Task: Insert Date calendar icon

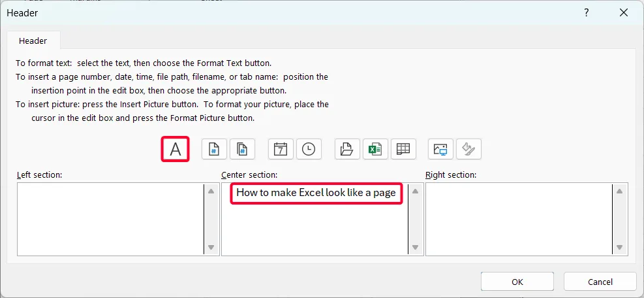Action: (x=281, y=149)
